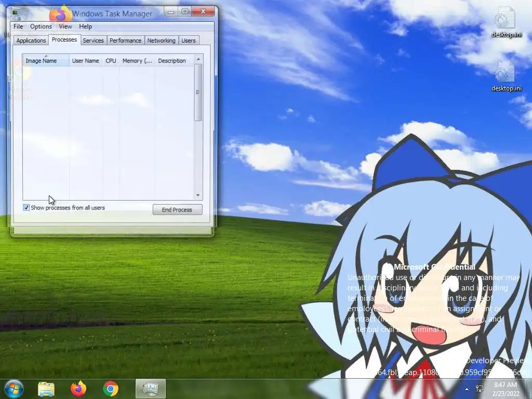
Task: Launch Firefox from the taskbar
Action: pyautogui.click(x=78, y=389)
